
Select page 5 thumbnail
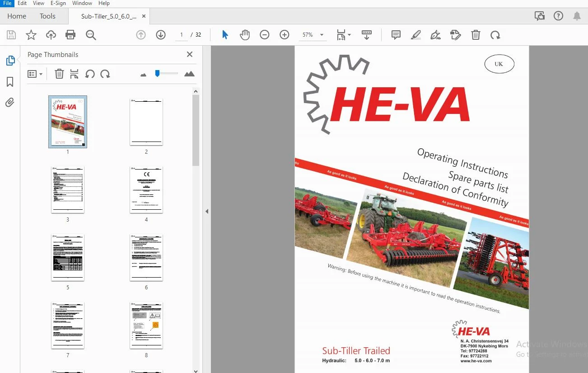click(68, 257)
